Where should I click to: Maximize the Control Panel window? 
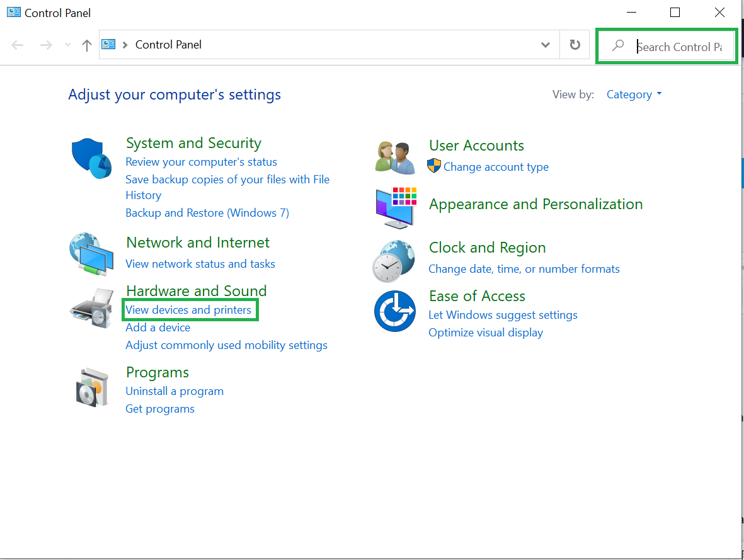(675, 13)
